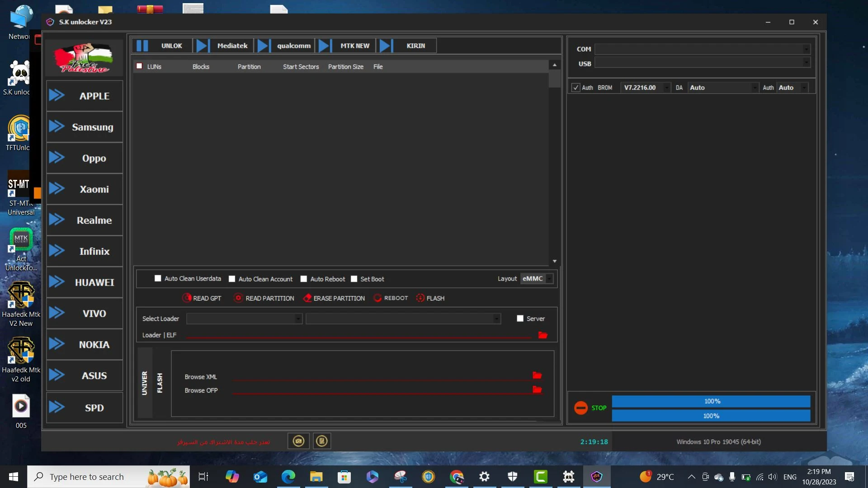Open the COM port dropdown

[806, 49]
